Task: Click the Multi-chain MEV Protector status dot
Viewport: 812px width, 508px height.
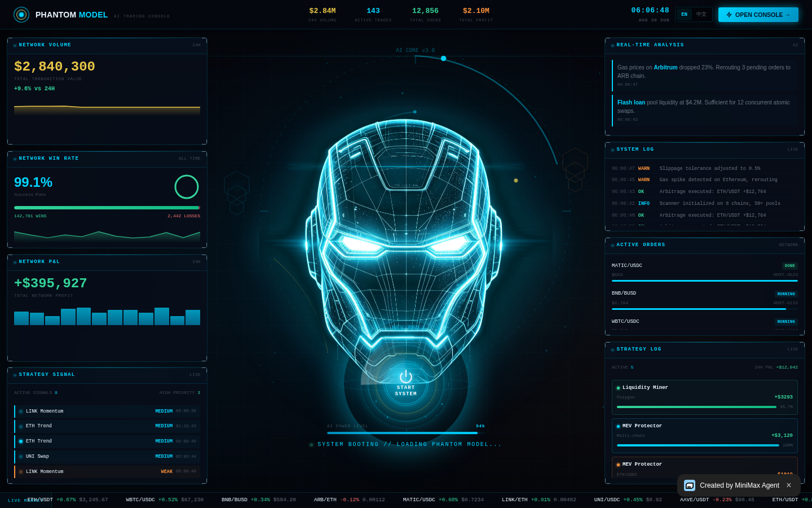Action: tap(618, 426)
